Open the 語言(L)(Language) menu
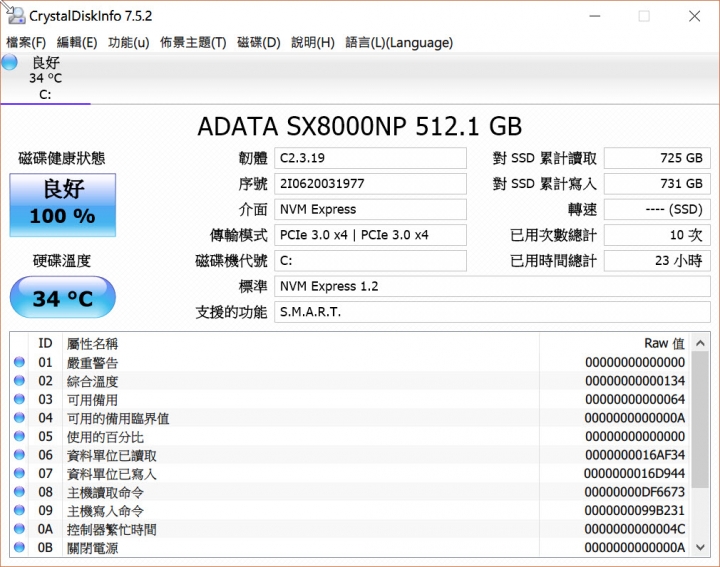720x567 pixels. (399, 43)
